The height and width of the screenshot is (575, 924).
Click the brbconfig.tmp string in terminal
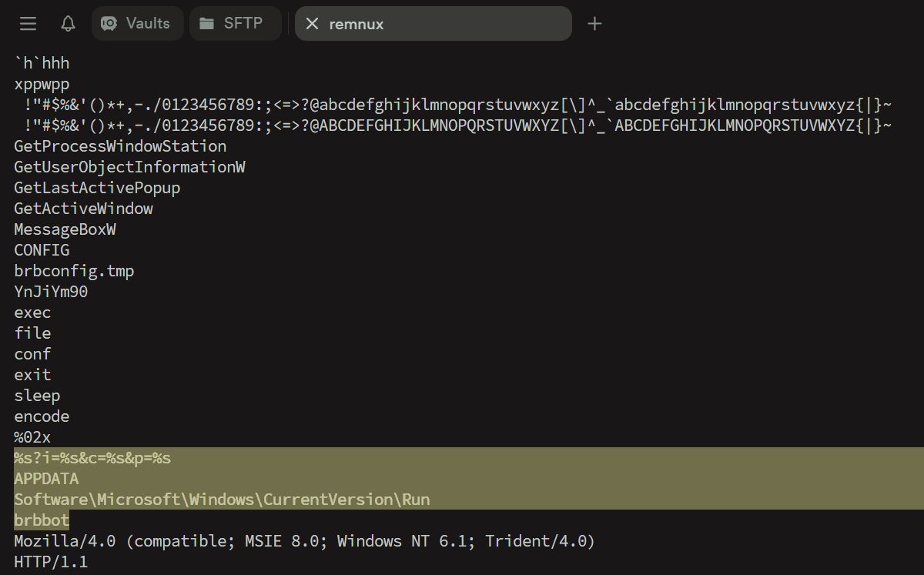point(74,271)
